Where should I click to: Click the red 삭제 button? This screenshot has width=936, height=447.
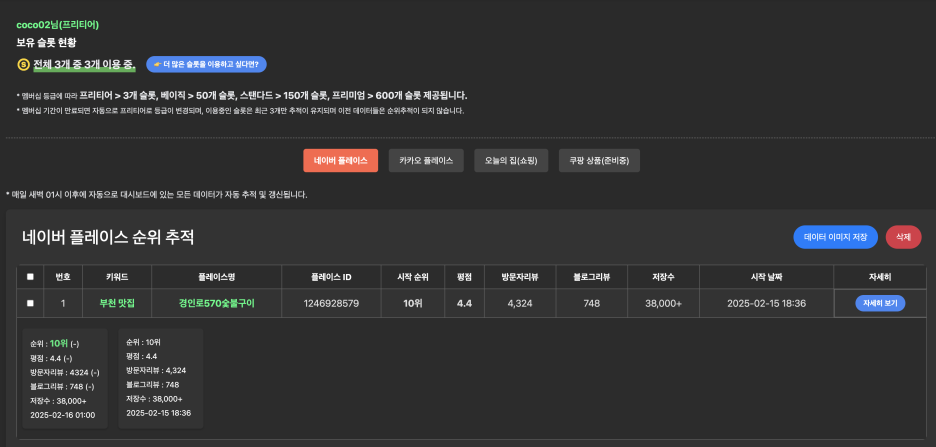coord(903,237)
